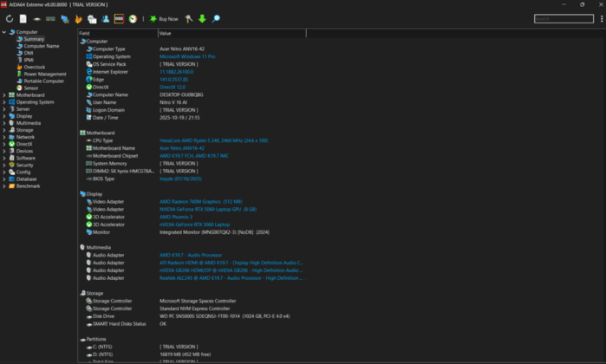Open the Insyde BIOS type link

pos(180,179)
